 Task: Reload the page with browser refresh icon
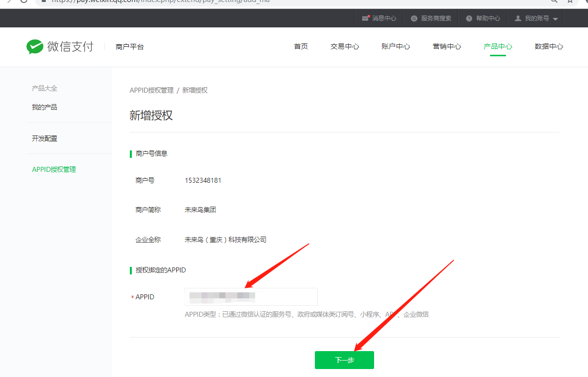[23, 1]
